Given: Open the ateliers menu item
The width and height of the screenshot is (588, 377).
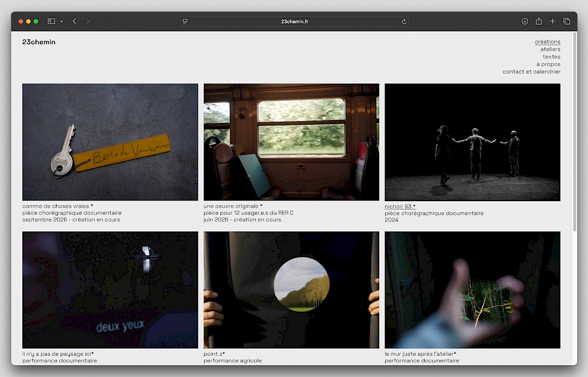Looking at the screenshot, I should point(550,49).
